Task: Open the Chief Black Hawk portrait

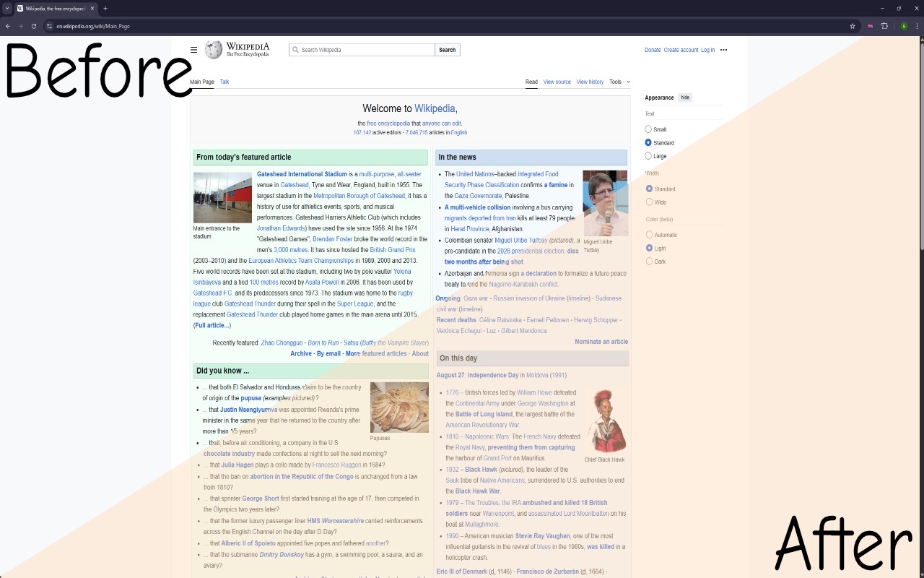Action: (x=606, y=421)
